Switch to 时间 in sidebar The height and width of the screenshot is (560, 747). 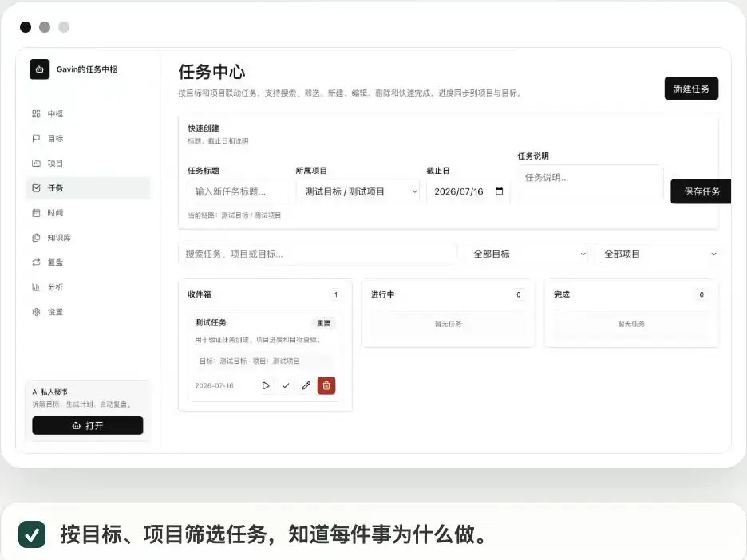(x=88, y=213)
